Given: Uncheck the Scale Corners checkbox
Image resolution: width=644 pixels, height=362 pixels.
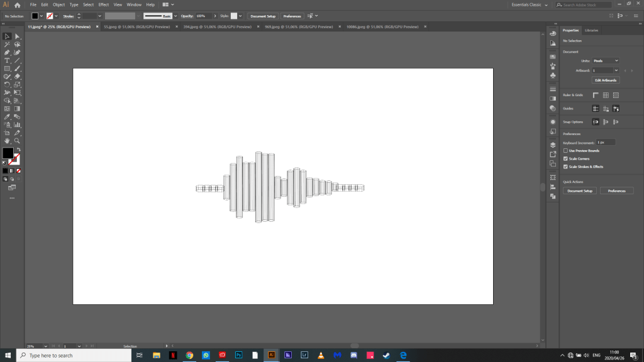Looking at the screenshot, I should point(566,158).
